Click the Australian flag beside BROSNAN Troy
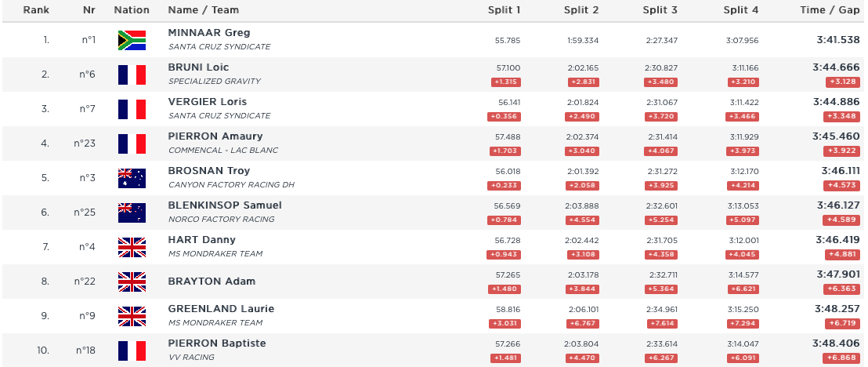This screenshot has height=367, width=868. coord(132,178)
